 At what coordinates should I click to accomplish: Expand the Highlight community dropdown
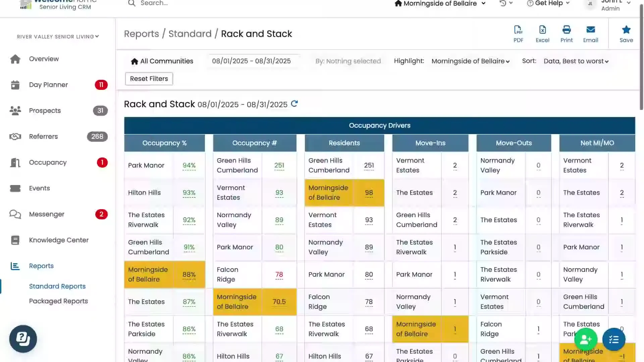470,61
